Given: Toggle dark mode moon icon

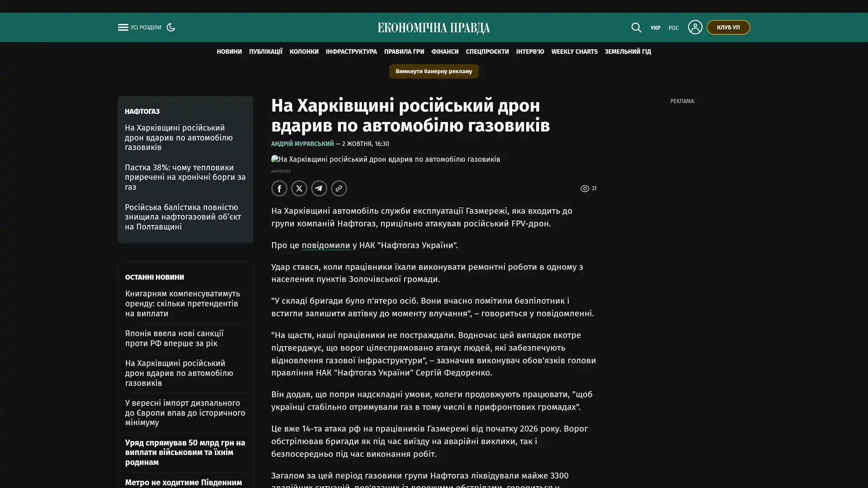Looking at the screenshot, I should point(171,27).
